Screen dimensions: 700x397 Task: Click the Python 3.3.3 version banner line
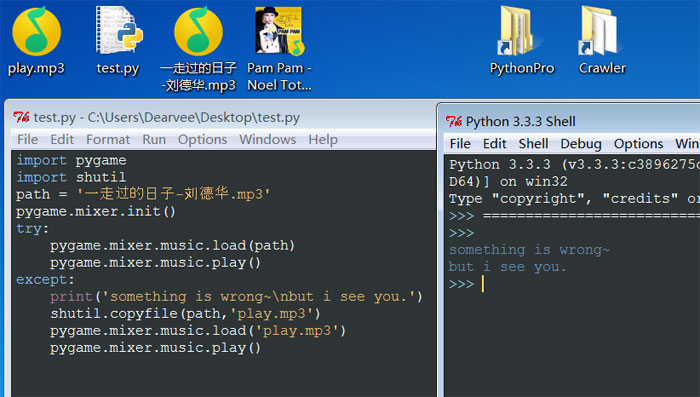(x=574, y=164)
